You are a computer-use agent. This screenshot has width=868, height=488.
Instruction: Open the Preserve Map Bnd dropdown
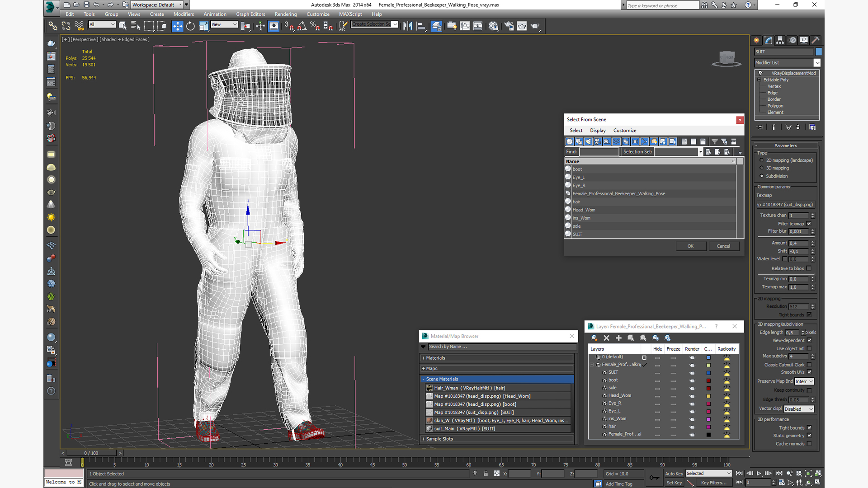[x=804, y=381]
